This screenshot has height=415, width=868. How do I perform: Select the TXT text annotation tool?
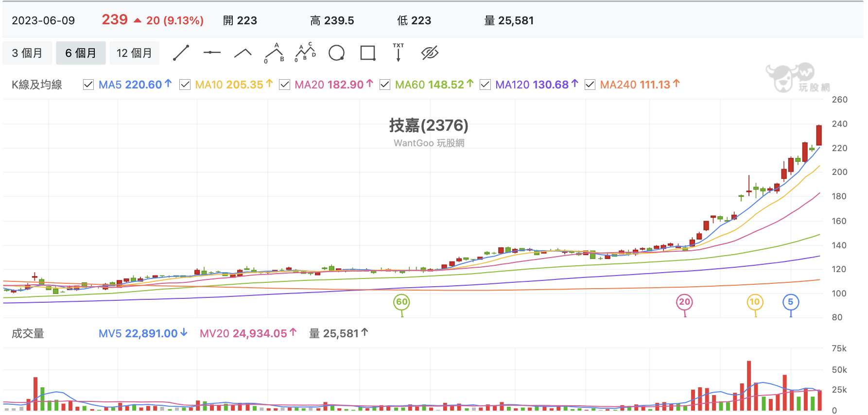(399, 52)
